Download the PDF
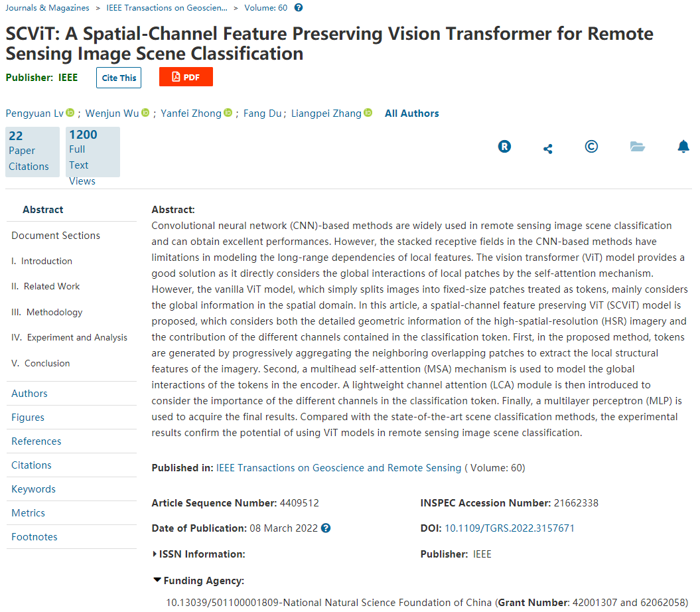Viewport: 700px width, 612px height. click(186, 77)
